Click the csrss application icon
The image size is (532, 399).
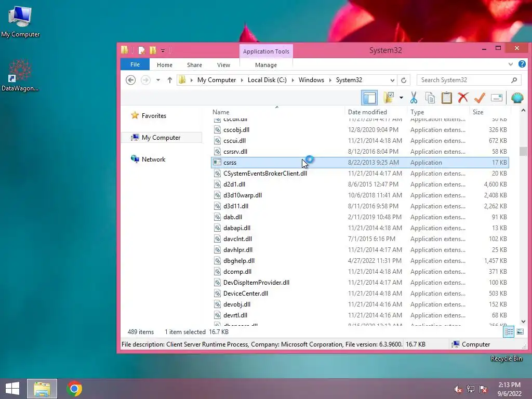point(217,163)
